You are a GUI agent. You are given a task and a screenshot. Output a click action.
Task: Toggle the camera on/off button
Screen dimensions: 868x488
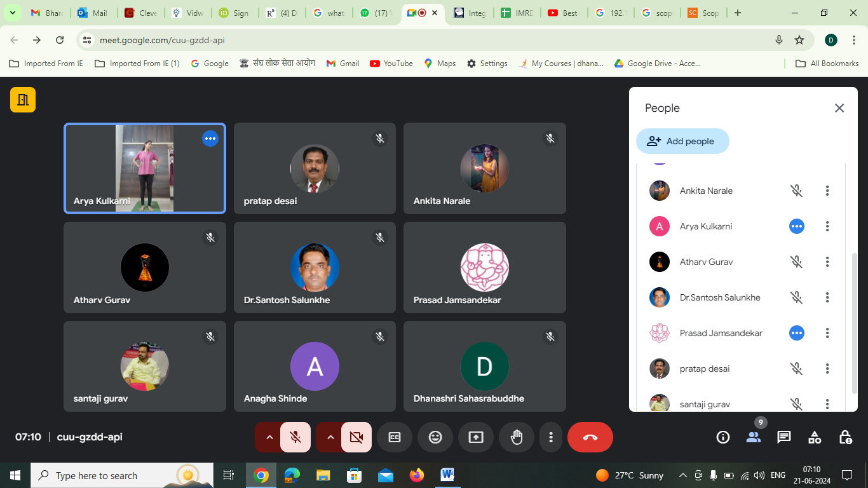[356, 437]
